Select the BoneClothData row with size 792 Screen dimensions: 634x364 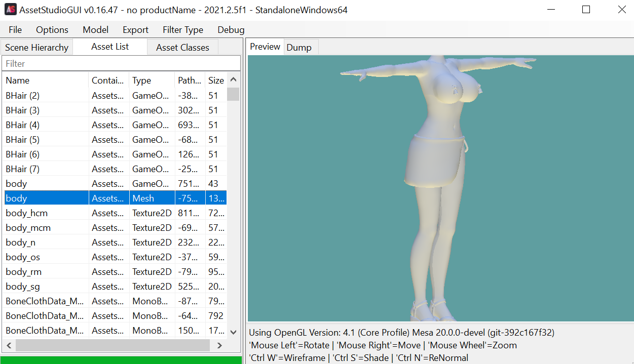(x=115, y=316)
